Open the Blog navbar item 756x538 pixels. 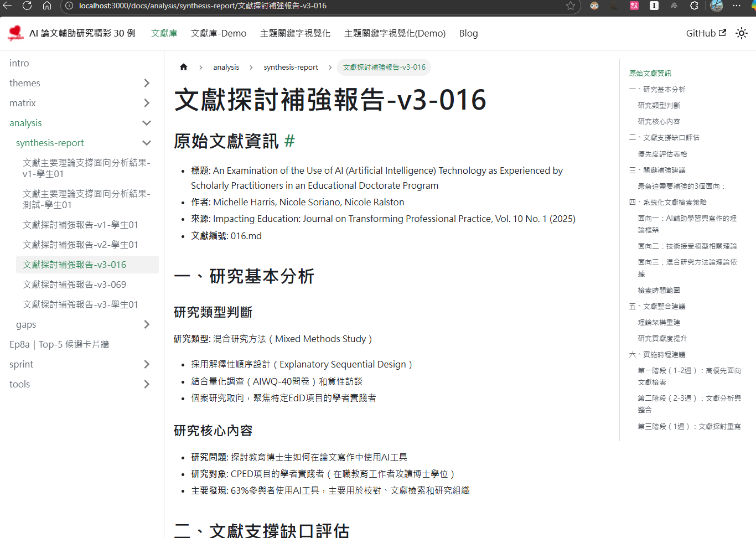pos(468,33)
